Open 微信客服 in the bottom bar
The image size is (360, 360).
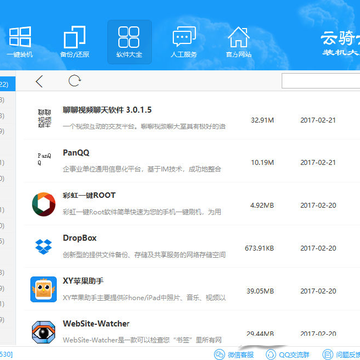pyautogui.click(x=234, y=354)
